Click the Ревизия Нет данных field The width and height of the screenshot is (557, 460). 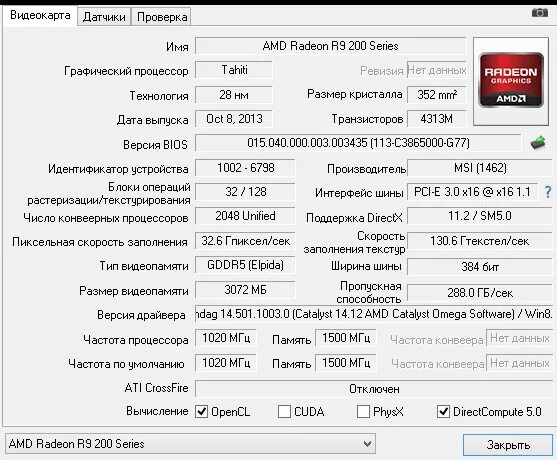[x=437, y=70]
